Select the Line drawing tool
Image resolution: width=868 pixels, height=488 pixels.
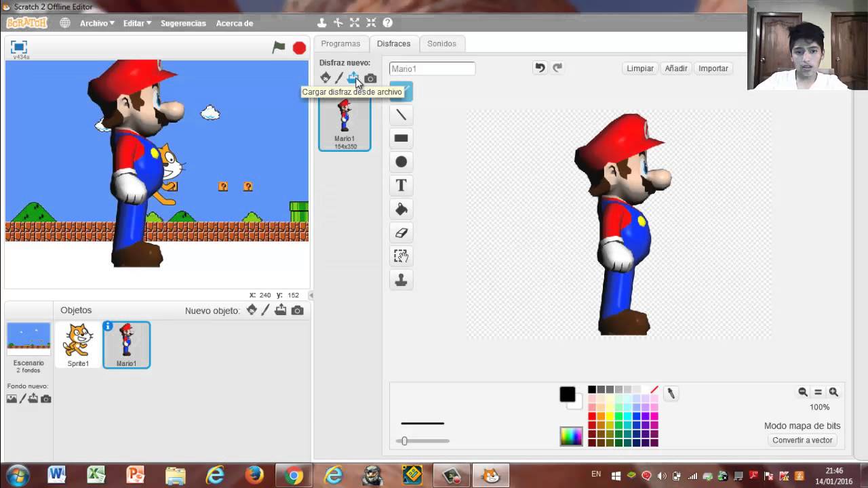(401, 115)
